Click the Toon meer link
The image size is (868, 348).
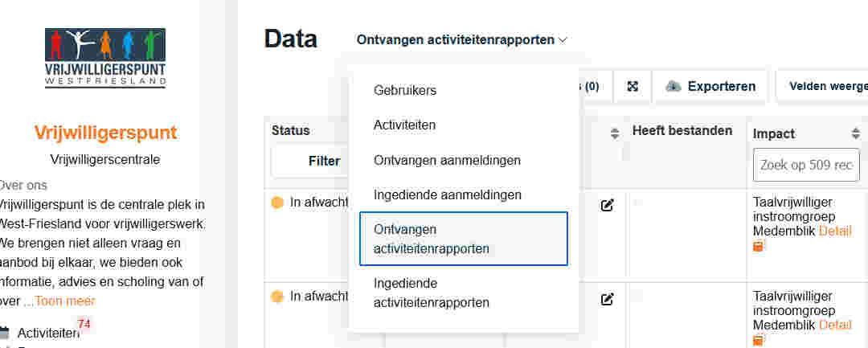[65, 301]
